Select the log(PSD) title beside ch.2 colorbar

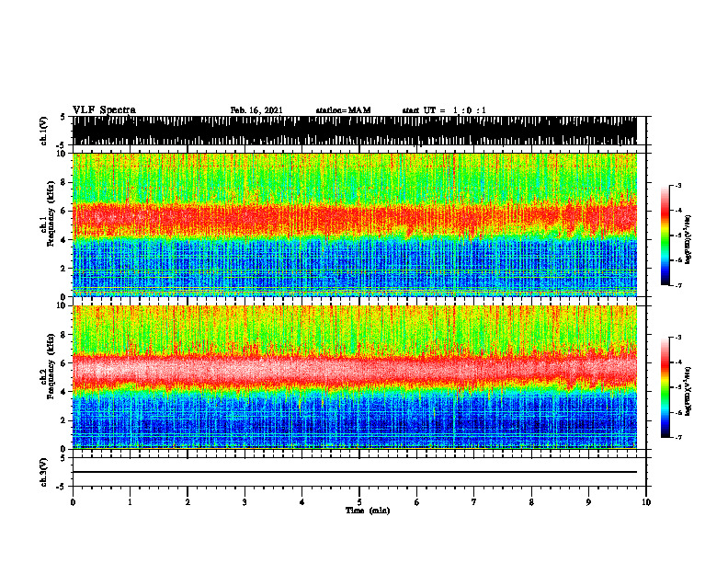coord(688,390)
